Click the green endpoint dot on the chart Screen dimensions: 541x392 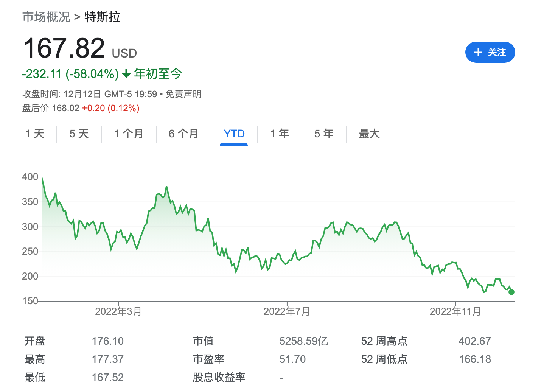click(x=511, y=291)
